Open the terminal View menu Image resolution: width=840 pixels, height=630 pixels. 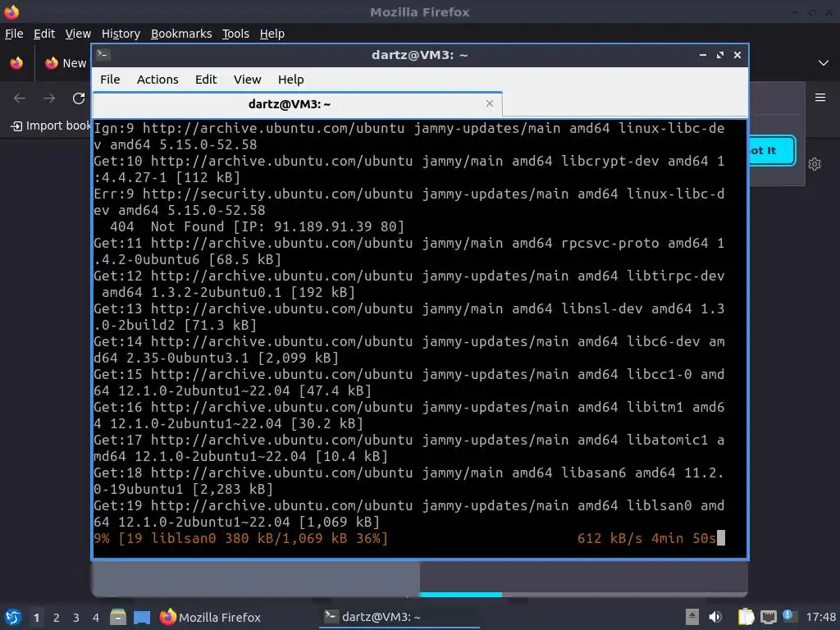click(x=247, y=80)
